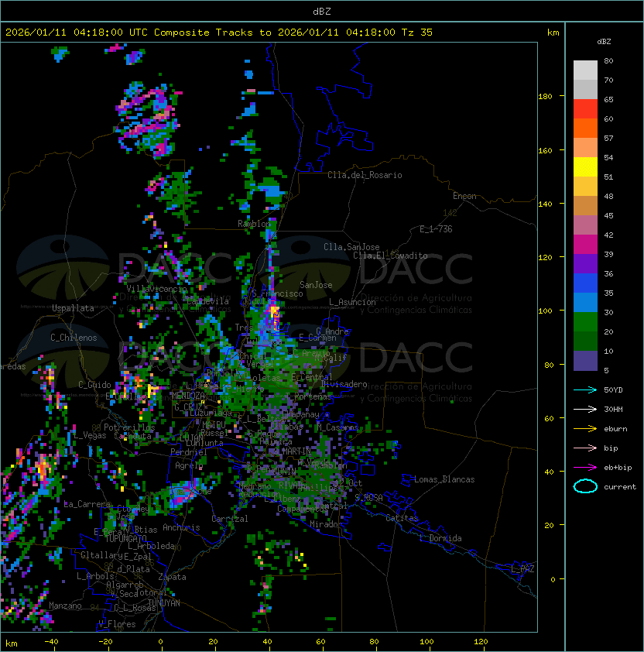Click the 'E_1-736' map label
Screen dimensions: 644x652
click(x=436, y=229)
